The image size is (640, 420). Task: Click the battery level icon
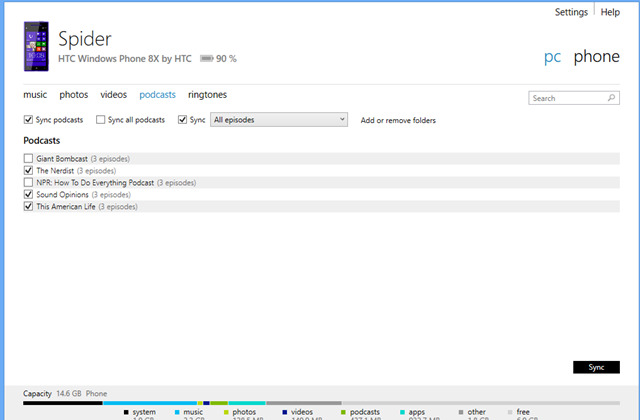207,59
